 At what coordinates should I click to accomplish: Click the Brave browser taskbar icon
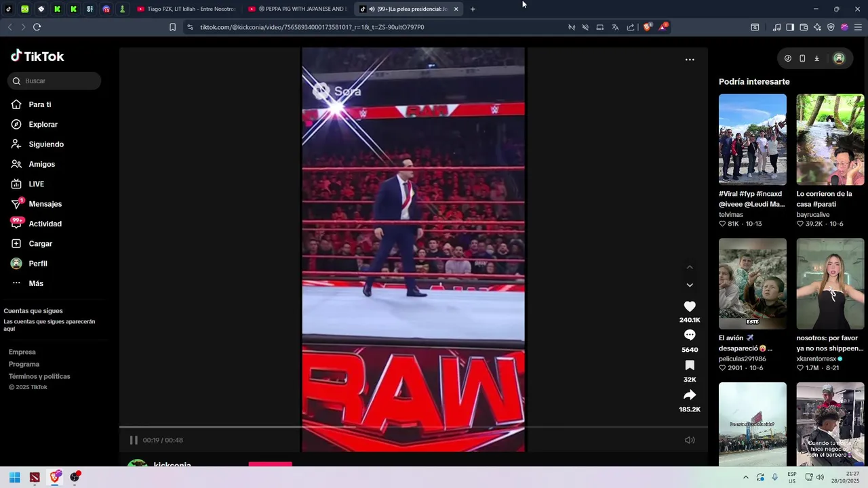(x=55, y=477)
